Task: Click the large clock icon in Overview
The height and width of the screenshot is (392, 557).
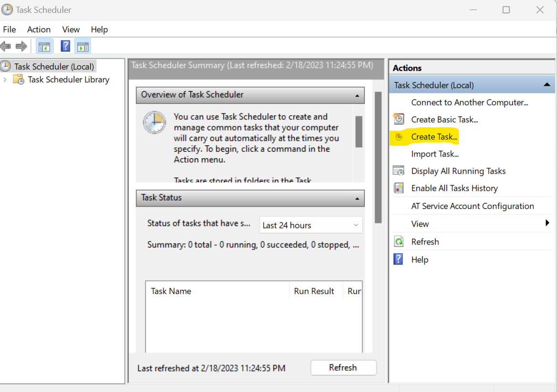Action: 154,122
